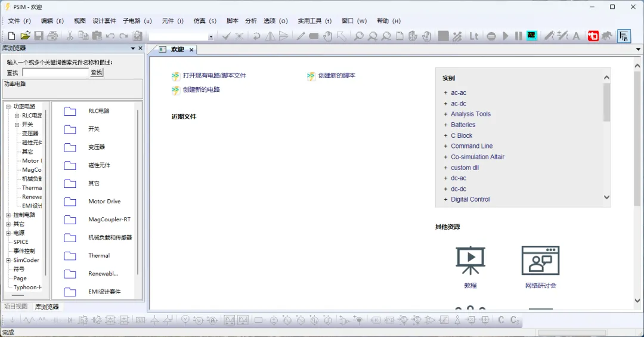Viewport: 644px width, 337px height.
Task: Open the 仿真 menu
Action: 205,21
